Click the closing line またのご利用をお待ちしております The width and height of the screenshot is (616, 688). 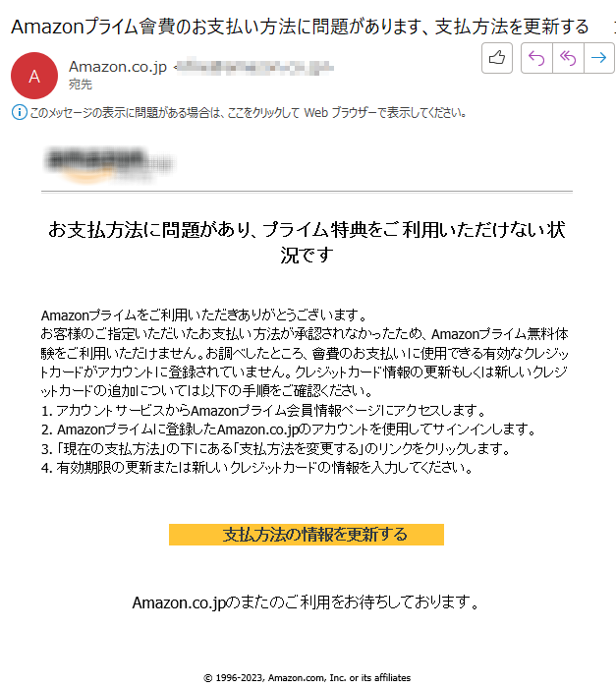(306, 602)
